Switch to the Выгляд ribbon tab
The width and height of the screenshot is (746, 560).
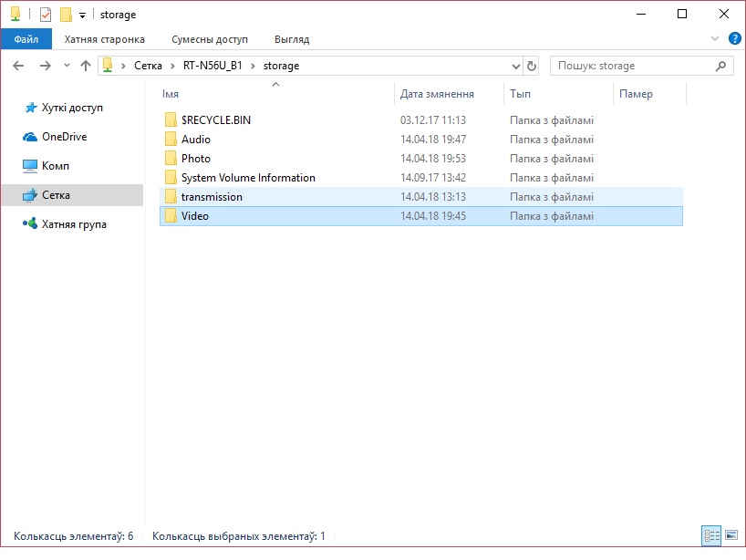point(292,39)
